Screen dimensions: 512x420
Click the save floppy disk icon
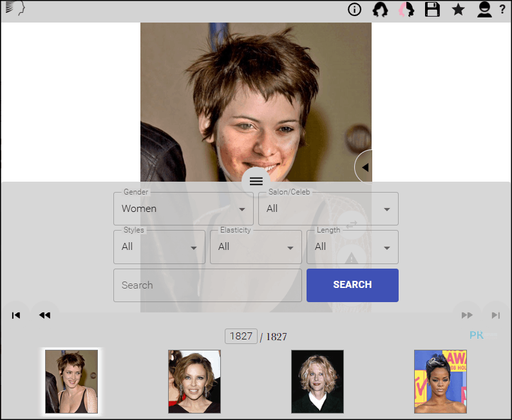point(432,9)
